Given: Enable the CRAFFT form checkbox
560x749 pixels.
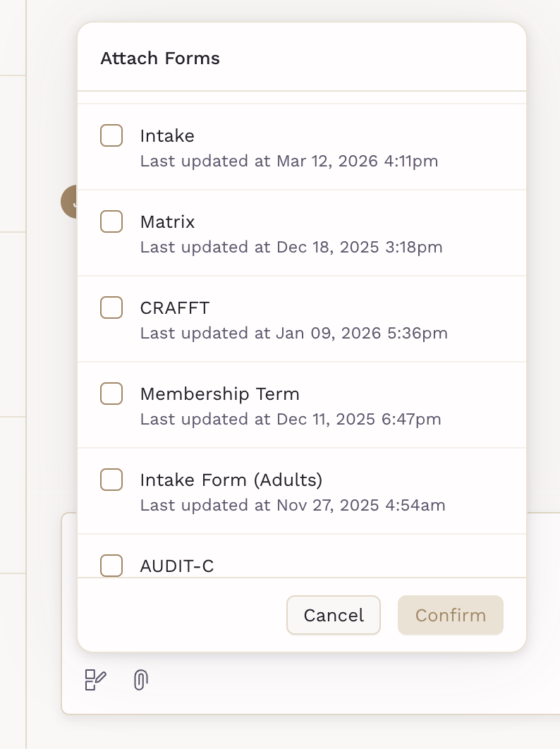Looking at the screenshot, I should tap(111, 307).
